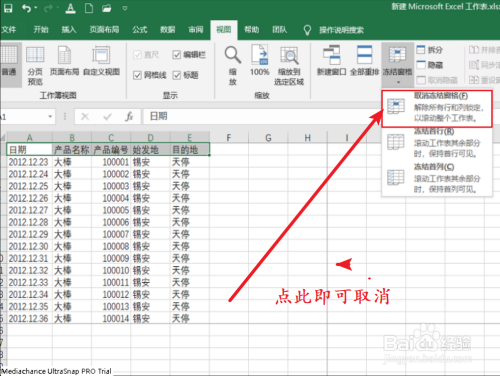Switch to the 开始 ribbon tab
The image size is (500, 376).
pos(41,30)
